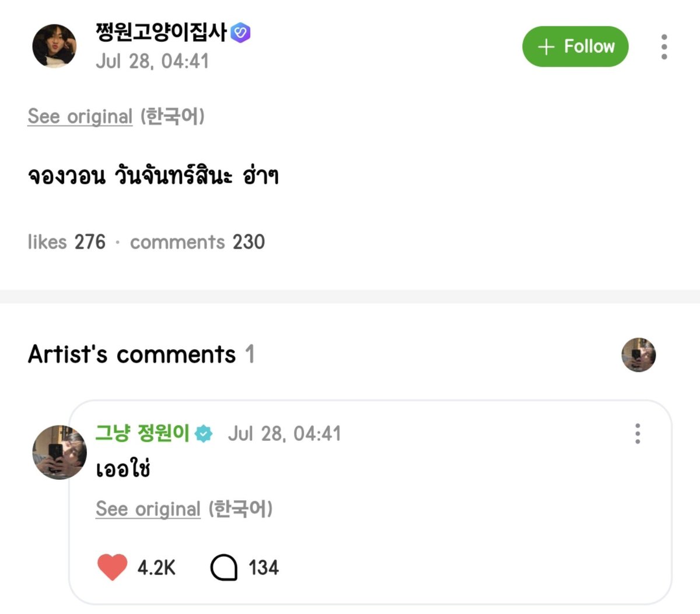
Task: Tap the artist's teal verified checkmark badge
Action: pyautogui.click(x=204, y=434)
